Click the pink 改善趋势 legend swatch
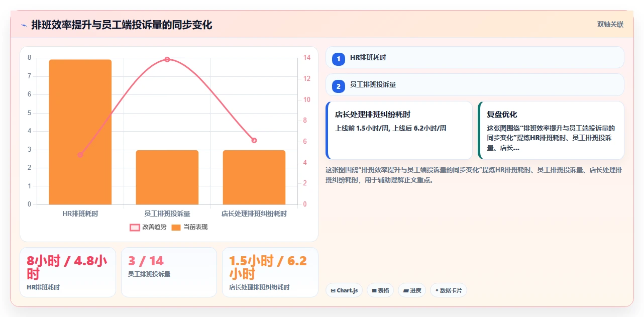644x317 pixels. coord(135,227)
